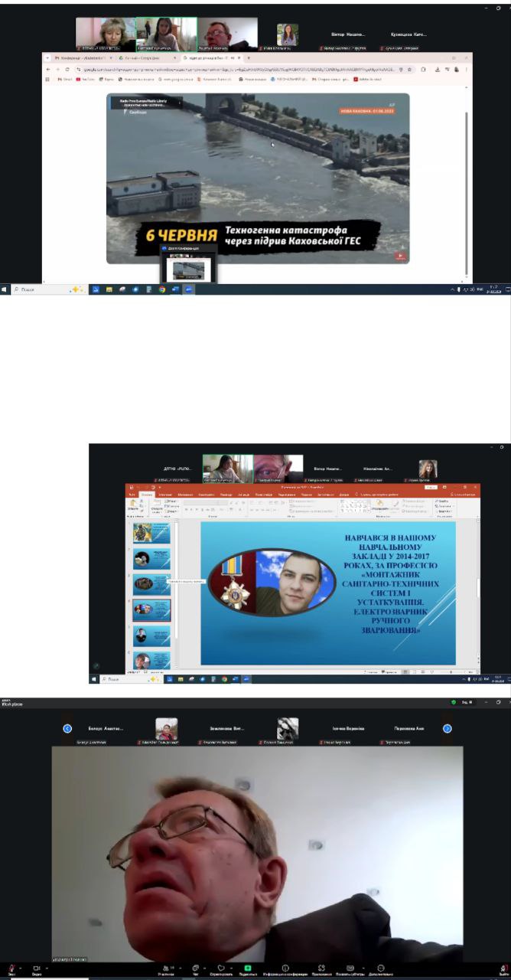Open the Zoom chat panel

[x=196, y=968]
